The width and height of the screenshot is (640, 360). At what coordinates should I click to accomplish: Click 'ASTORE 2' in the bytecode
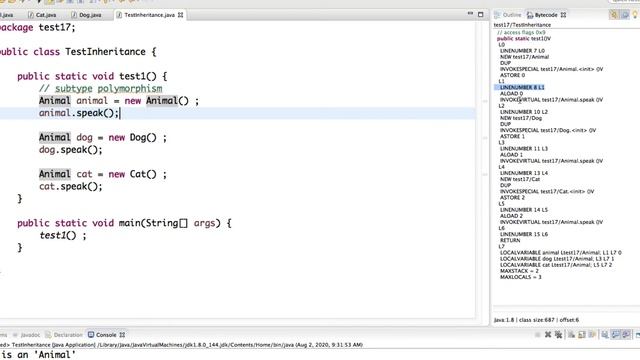[x=512, y=198]
